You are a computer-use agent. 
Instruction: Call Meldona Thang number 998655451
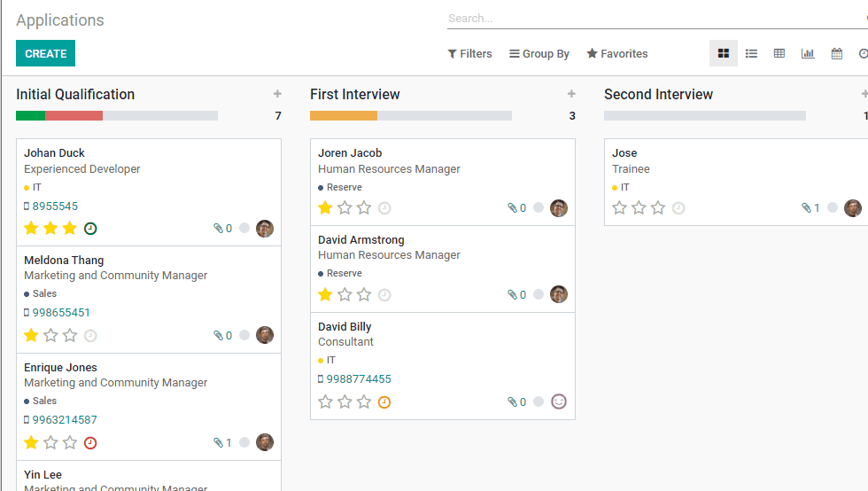61,313
